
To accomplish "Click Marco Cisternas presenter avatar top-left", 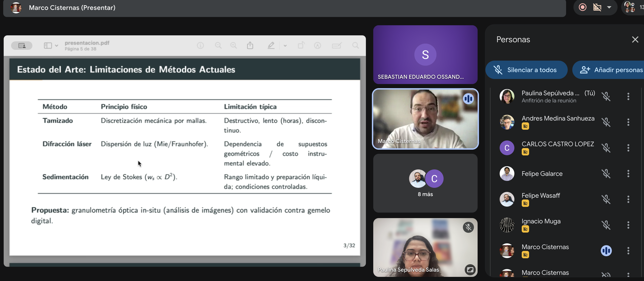I will click(x=16, y=8).
